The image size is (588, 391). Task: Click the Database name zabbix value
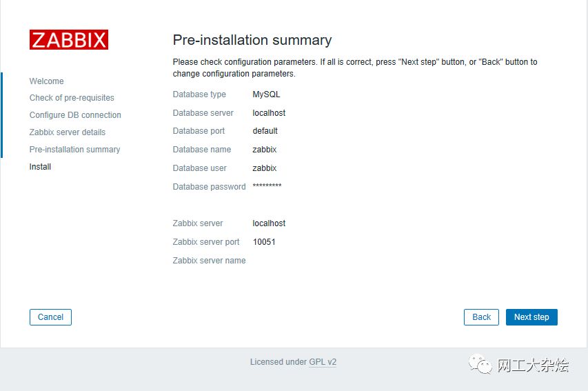pyautogui.click(x=265, y=150)
